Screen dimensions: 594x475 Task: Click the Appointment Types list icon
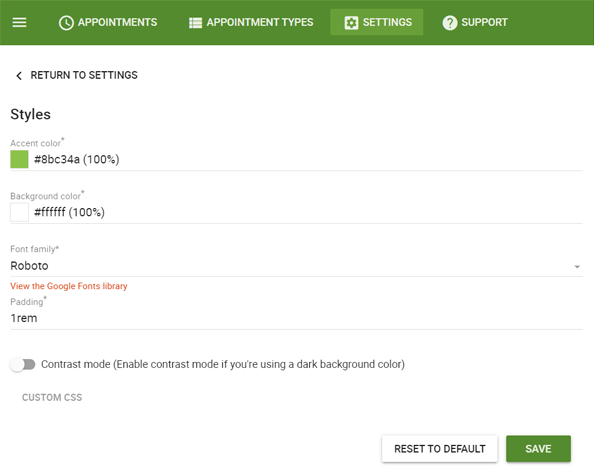(195, 23)
